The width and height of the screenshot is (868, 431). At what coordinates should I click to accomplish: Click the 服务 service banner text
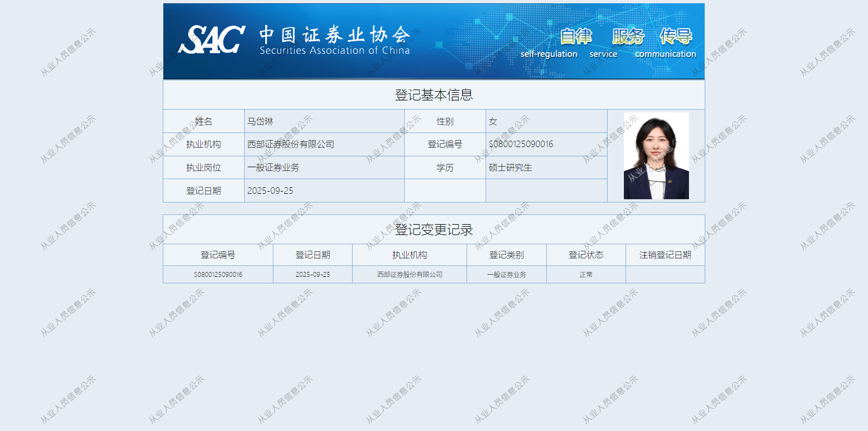[x=628, y=37]
